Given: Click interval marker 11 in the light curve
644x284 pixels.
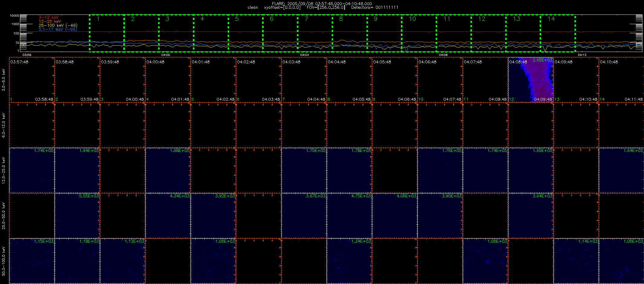Looking at the screenshot, I should click(x=447, y=19).
